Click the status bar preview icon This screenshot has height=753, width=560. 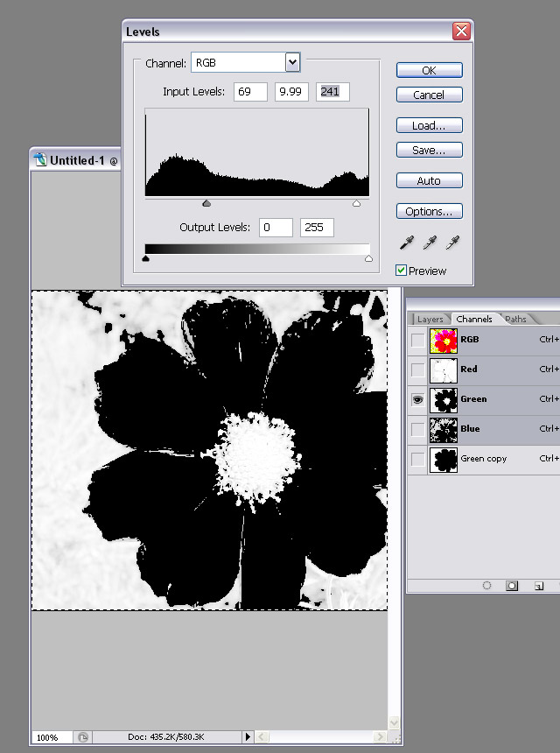coord(82,737)
